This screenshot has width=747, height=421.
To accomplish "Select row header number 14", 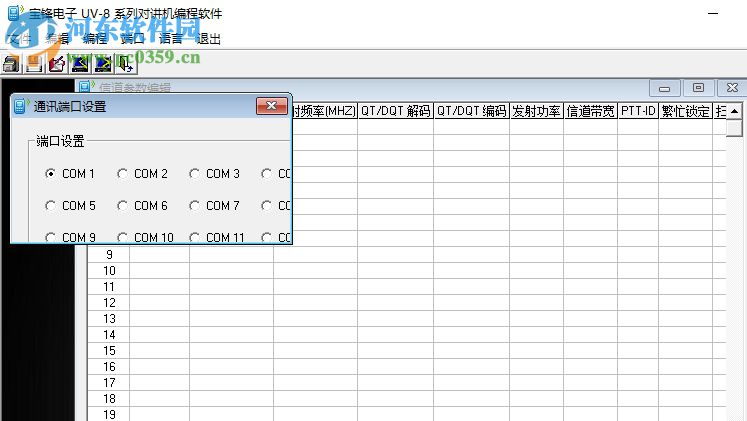I will 109,334.
